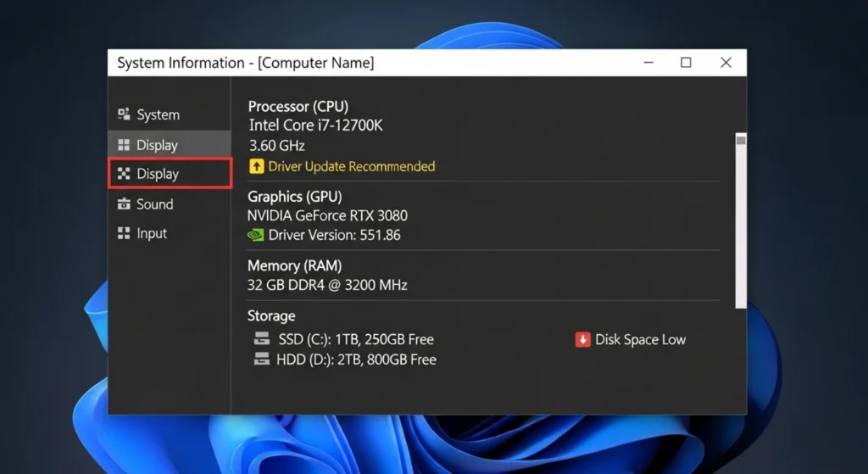
Task: Click the Sound speaker icon in sidebar
Action: (124, 204)
